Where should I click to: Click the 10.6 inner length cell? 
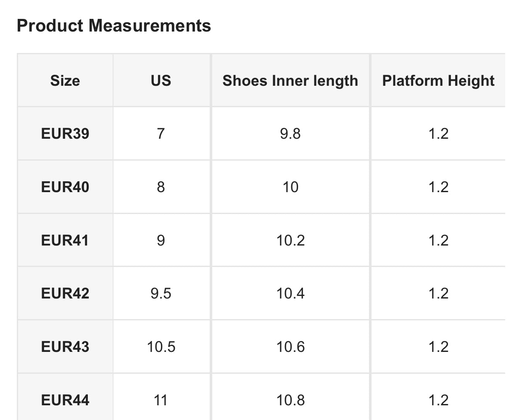290,347
